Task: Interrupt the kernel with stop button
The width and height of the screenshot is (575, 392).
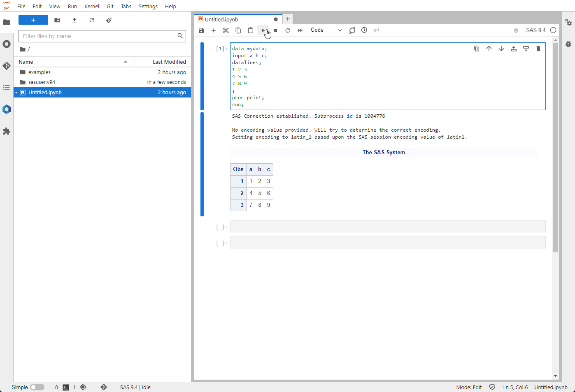Action: [x=275, y=30]
